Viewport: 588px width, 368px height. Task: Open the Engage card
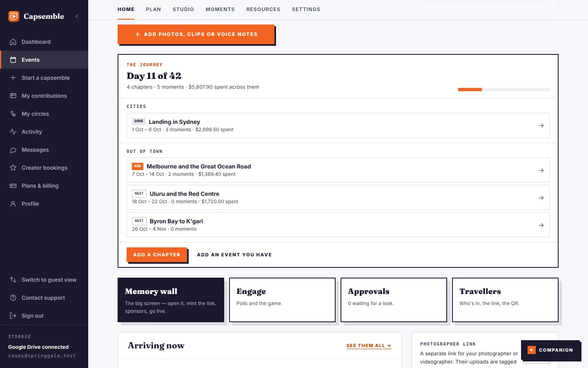click(282, 300)
